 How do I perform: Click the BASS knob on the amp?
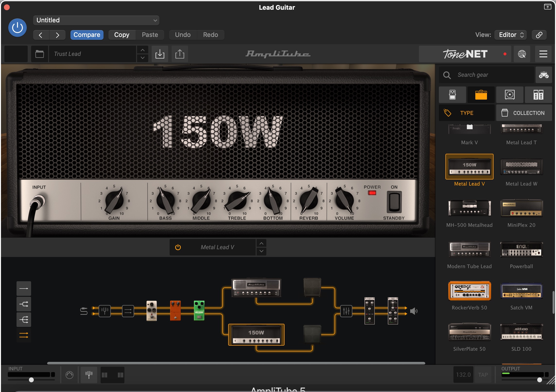point(165,201)
